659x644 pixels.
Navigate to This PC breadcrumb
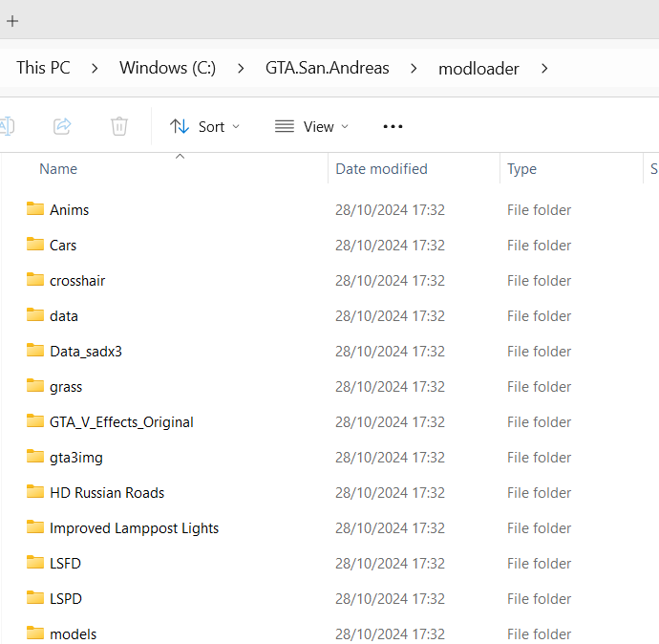pos(43,68)
